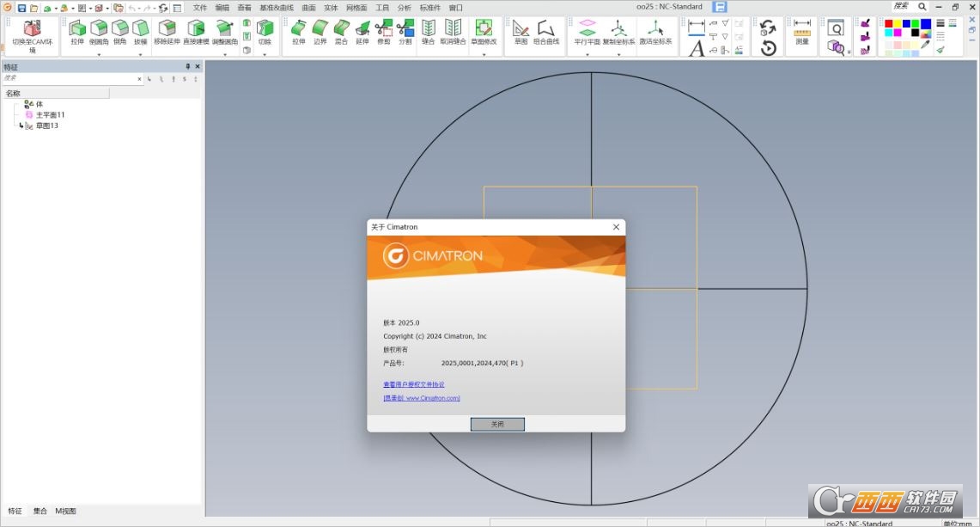The width and height of the screenshot is (980, 527).
Task: Click the linear dimension icon
Action: click(697, 26)
